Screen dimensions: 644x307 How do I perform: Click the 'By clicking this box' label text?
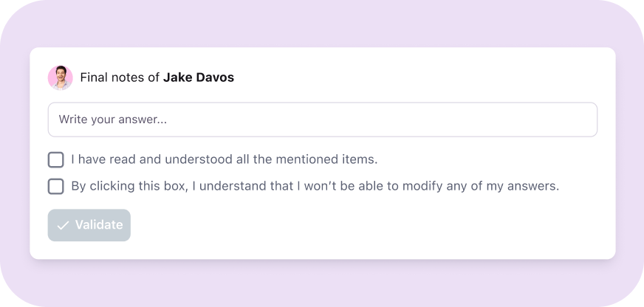[x=315, y=186]
